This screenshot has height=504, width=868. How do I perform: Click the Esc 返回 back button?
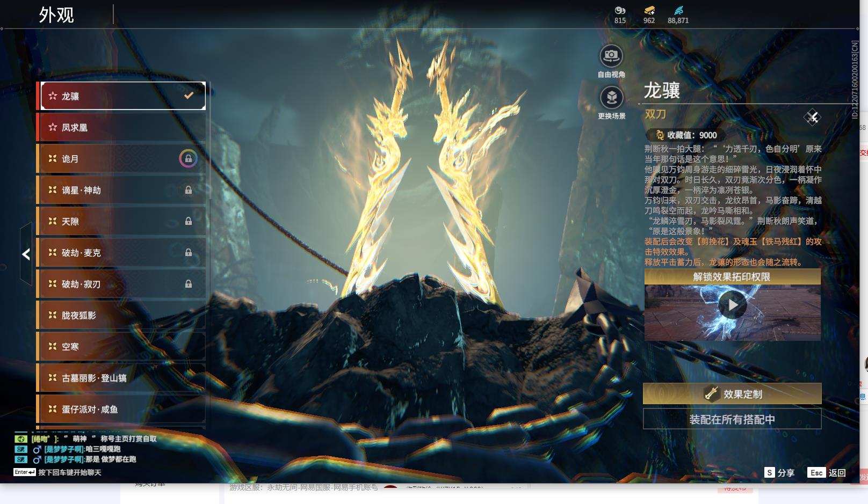(x=827, y=472)
